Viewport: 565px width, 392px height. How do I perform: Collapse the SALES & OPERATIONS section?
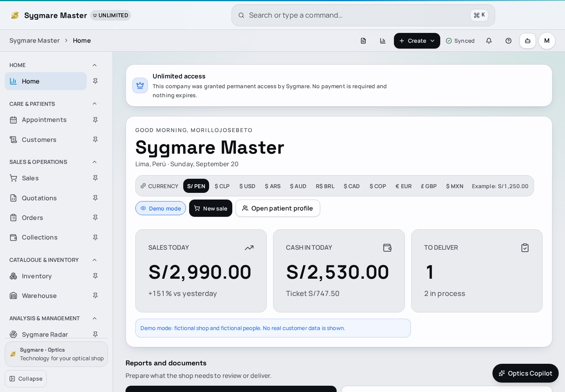[95, 162]
